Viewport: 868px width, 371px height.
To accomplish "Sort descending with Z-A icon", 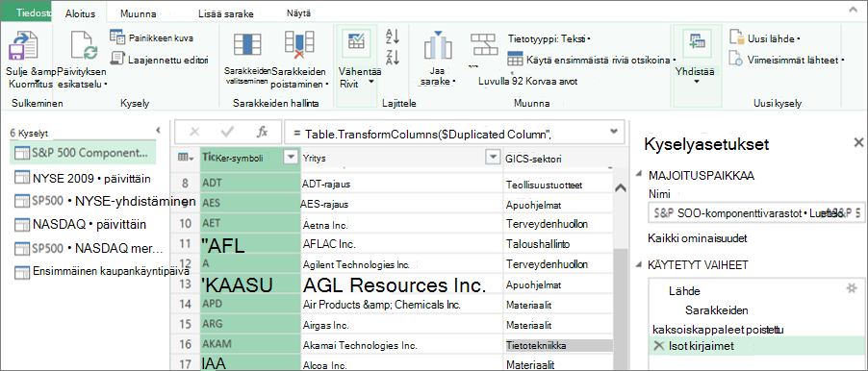I will coord(393,57).
